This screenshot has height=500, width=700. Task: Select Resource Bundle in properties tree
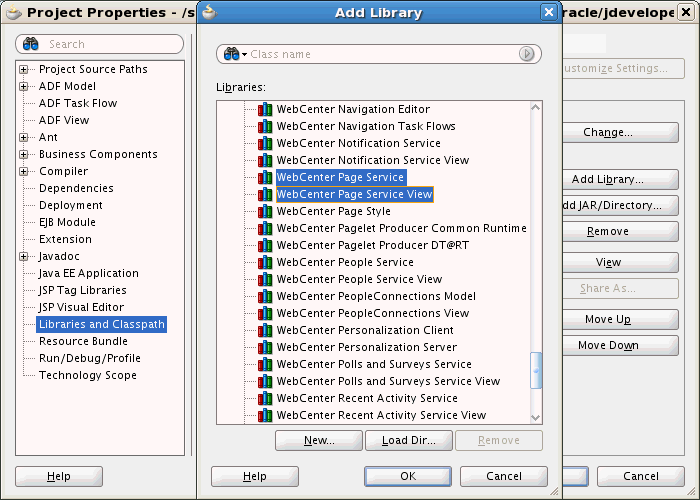[x=83, y=341]
